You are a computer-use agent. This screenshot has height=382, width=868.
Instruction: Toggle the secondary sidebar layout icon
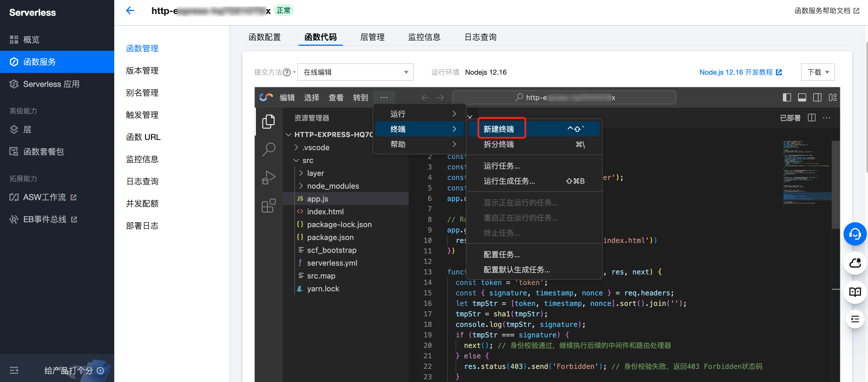click(817, 97)
